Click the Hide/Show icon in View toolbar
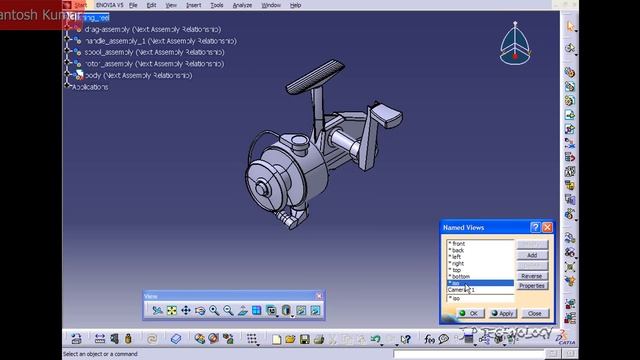 coord(301,311)
